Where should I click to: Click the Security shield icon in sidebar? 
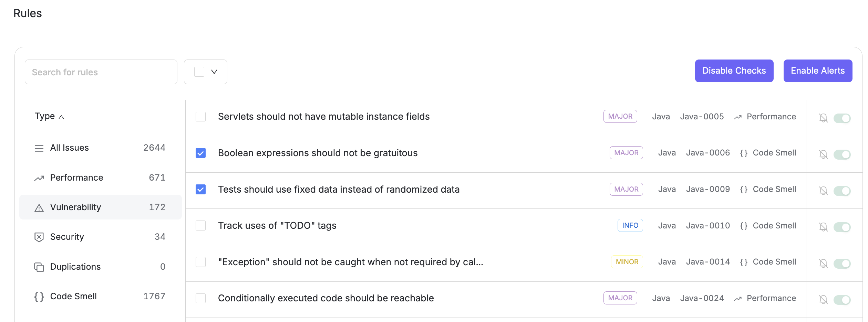click(39, 237)
